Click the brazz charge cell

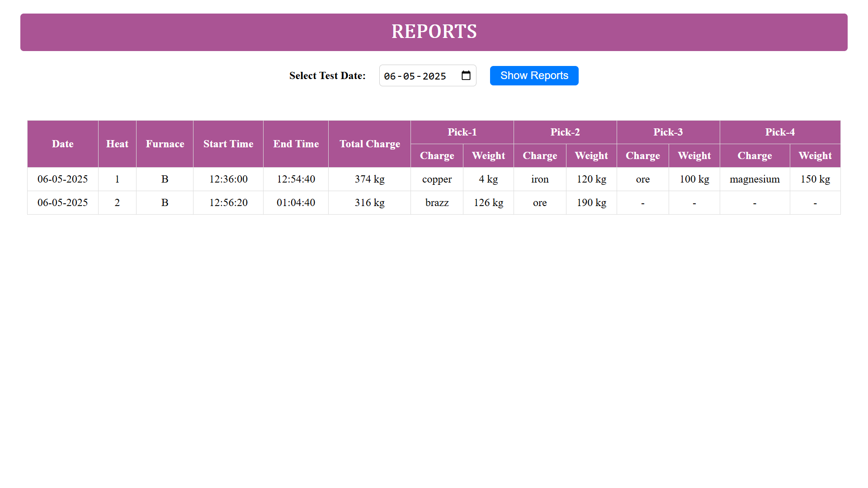[437, 202]
